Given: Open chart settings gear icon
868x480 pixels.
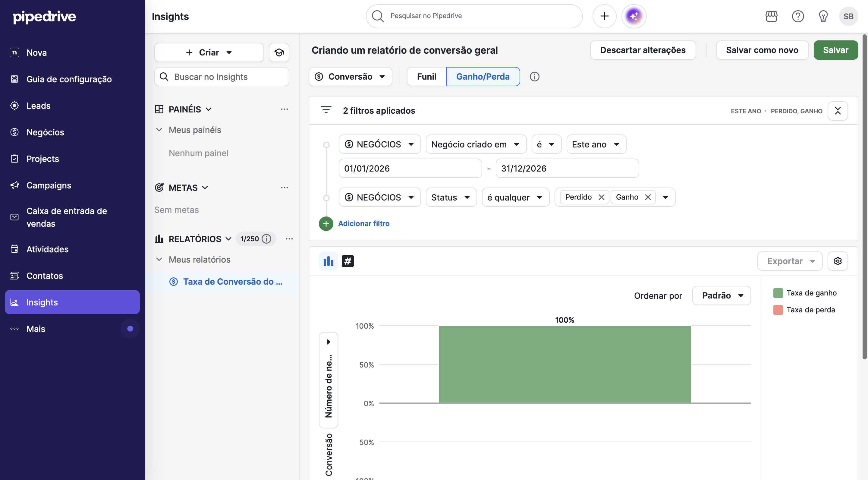Looking at the screenshot, I should click(838, 261).
